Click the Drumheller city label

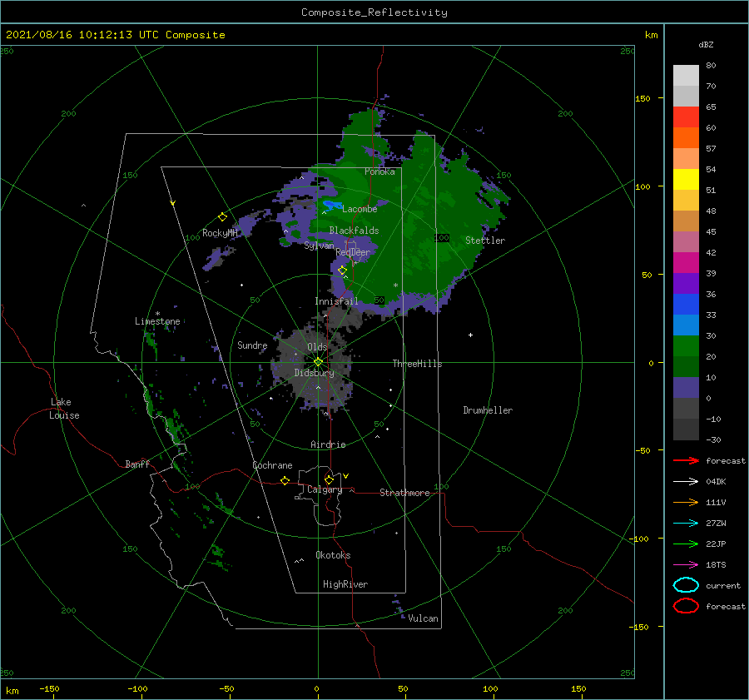pyautogui.click(x=488, y=410)
